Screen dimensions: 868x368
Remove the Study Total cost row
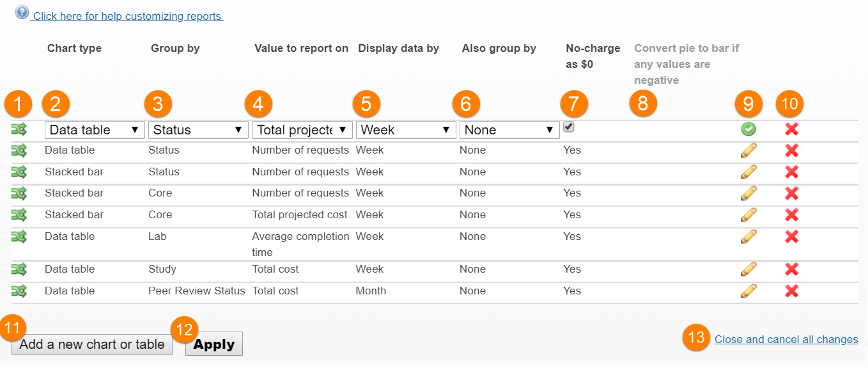coord(791,269)
